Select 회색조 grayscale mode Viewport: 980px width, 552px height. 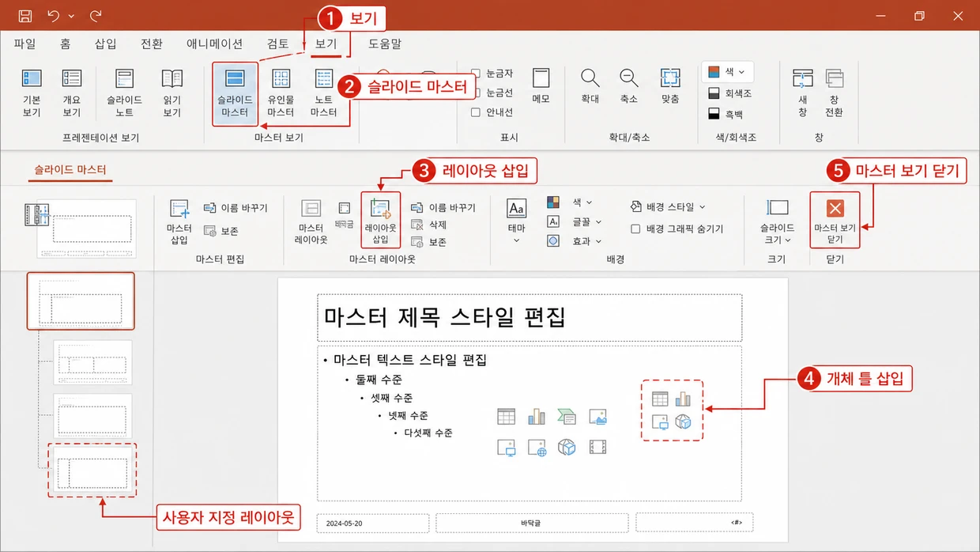pyautogui.click(x=729, y=93)
